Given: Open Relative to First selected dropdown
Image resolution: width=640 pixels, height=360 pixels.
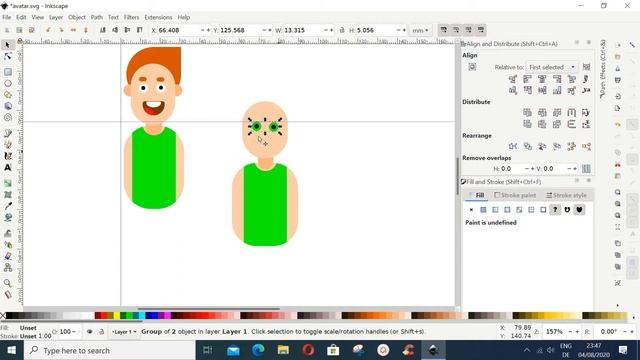Looking at the screenshot, I should click(552, 67).
